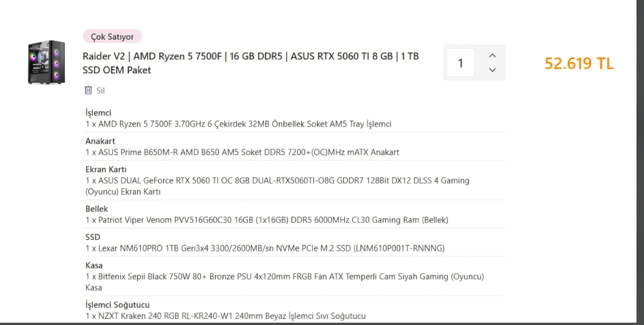Increase quantity with the up arrow
This screenshot has height=325, width=644.
click(492, 56)
